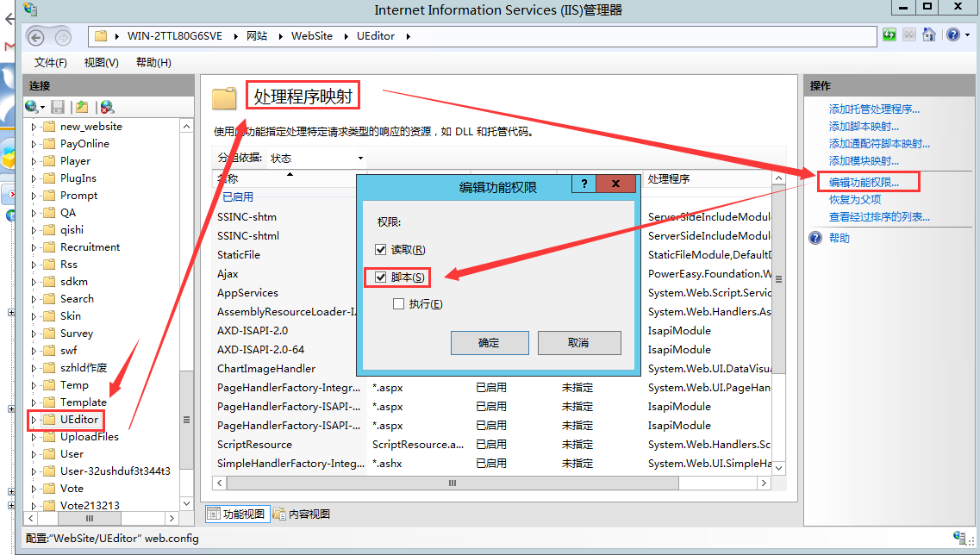Click the 编辑功能权限... action link
The width and height of the screenshot is (980, 555).
pyautogui.click(x=864, y=183)
